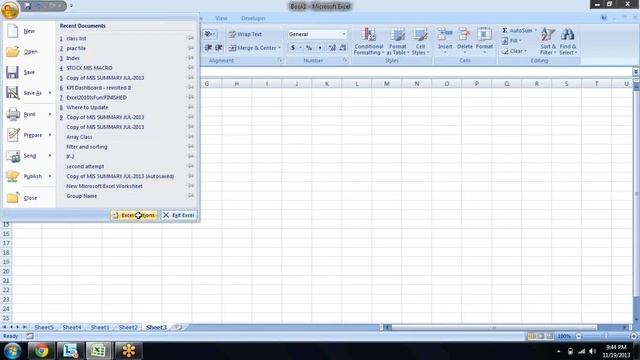Click Merge & Center
Image resolution: width=640 pixels, height=360 pixels.
pyautogui.click(x=252, y=48)
